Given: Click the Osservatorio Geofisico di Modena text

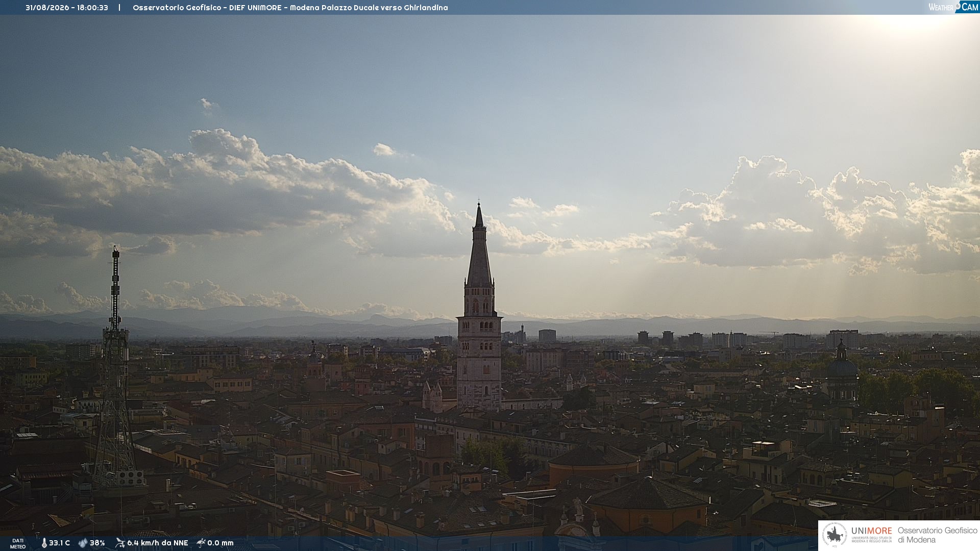Looking at the screenshot, I should click(937, 535).
